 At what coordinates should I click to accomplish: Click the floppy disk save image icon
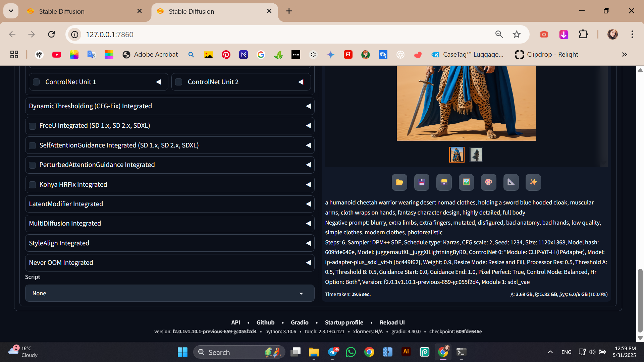click(x=422, y=182)
